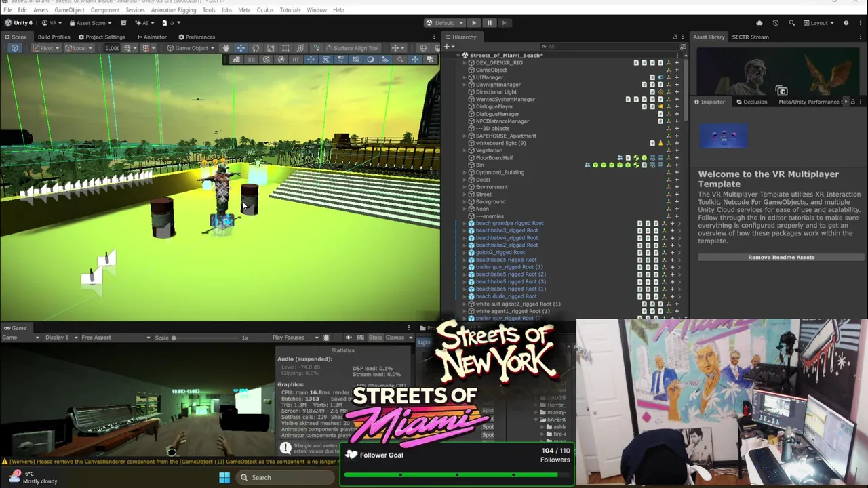This screenshot has height=488, width=868.
Task: Toggle the Inspector panel lock
Action: [x=853, y=102]
